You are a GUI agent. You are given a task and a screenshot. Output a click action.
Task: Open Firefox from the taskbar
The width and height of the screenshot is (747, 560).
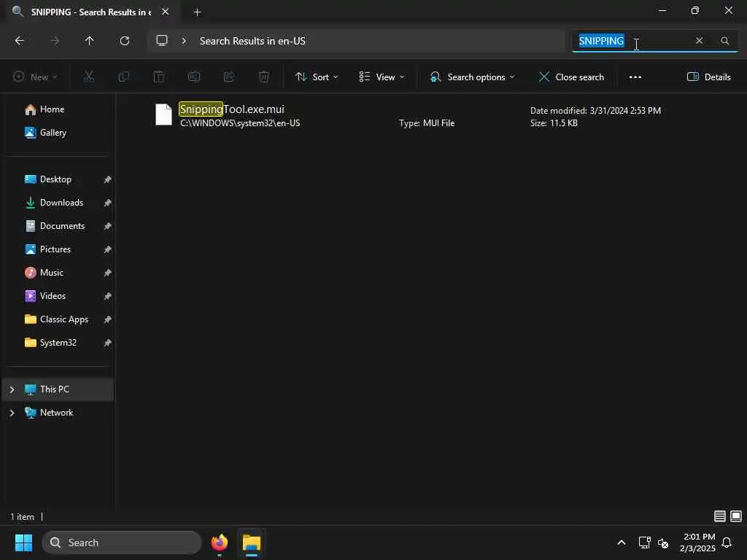[219, 542]
